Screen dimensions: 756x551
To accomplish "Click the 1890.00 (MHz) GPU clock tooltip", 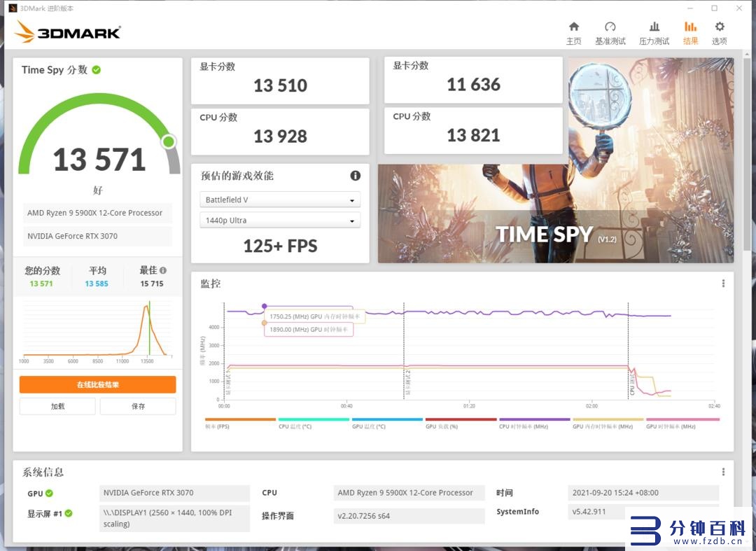I will [309, 329].
